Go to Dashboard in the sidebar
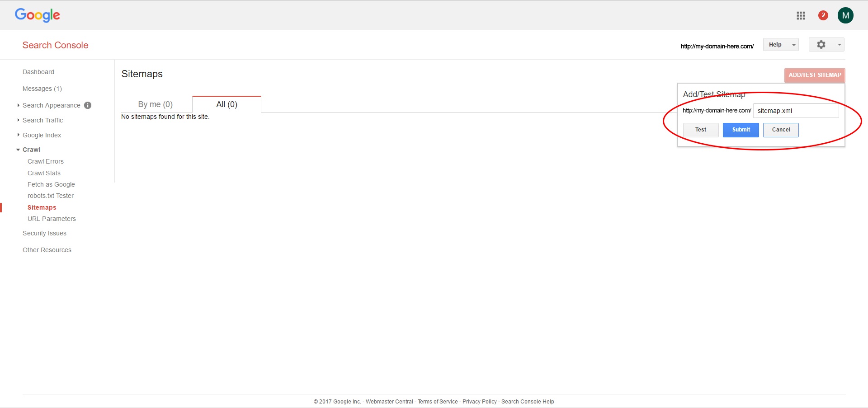The height and width of the screenshot is (408, 868). [38, 72]
